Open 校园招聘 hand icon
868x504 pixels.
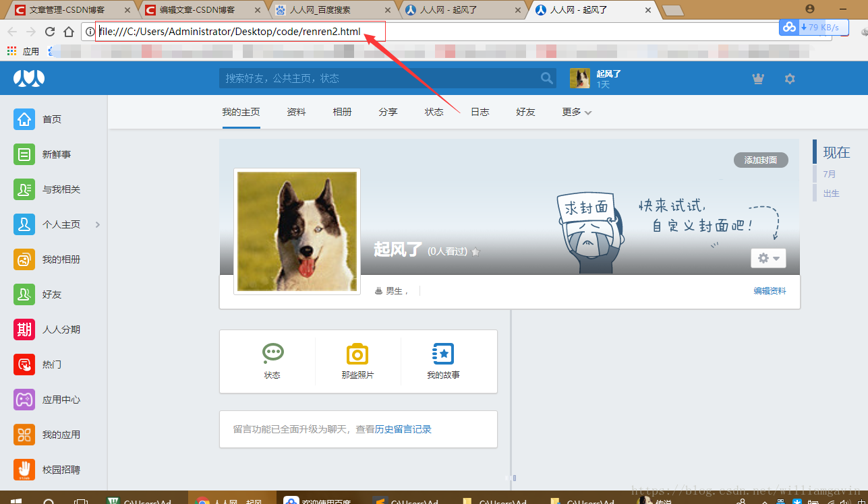click(x=24, y=470)
